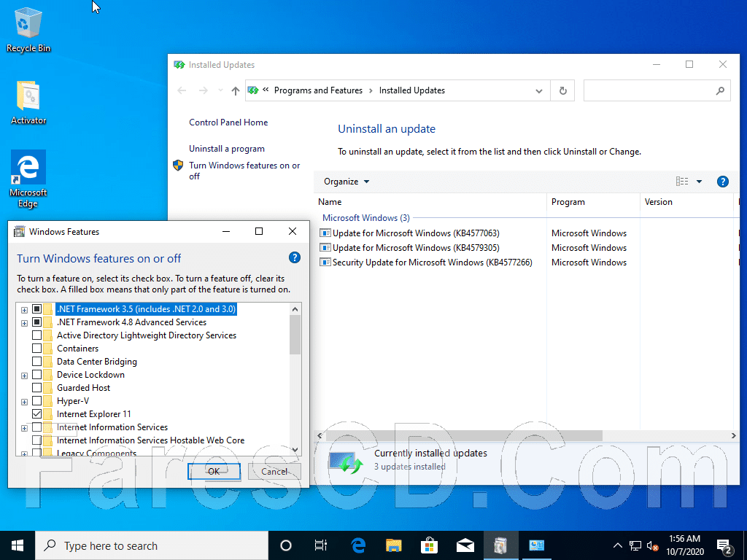Click the search magnifier in Installed Updates
This screenshot has height=560, width=747.
point(720,90)
